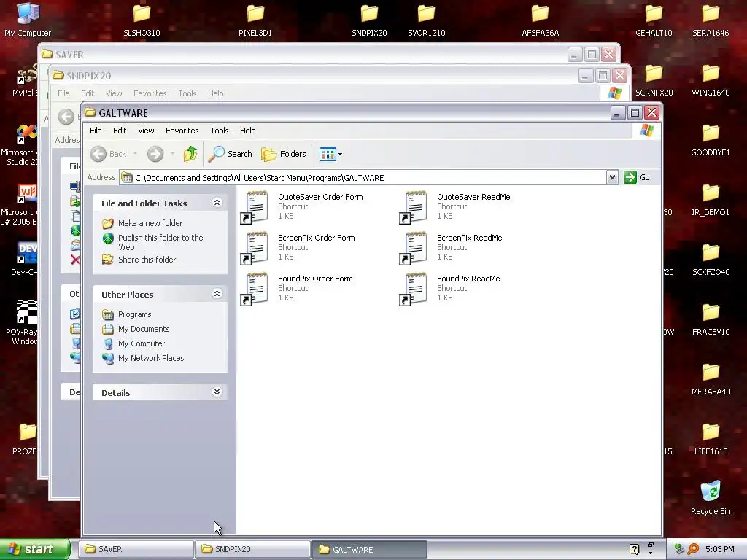This screenshot has width=747, height=560.
Task: Open the Tools menu in GALTWARE
Action: point(220,131)
